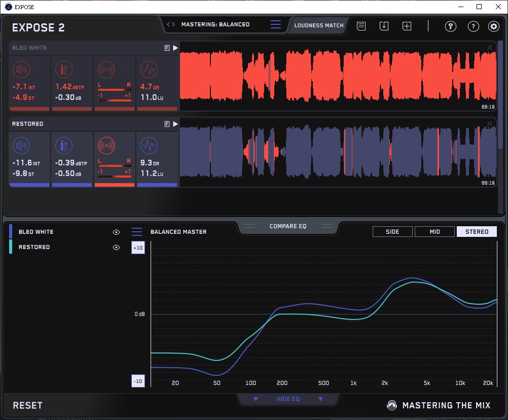Click the file icon on Bled White track
508x420 pixels.
pyautogui.click(x=167, y=48)
